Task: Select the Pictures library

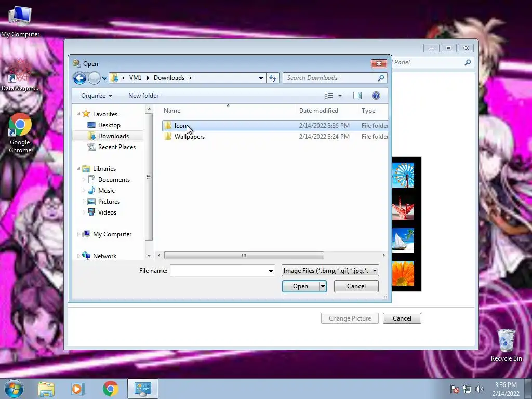Action: tap(109, 201)
